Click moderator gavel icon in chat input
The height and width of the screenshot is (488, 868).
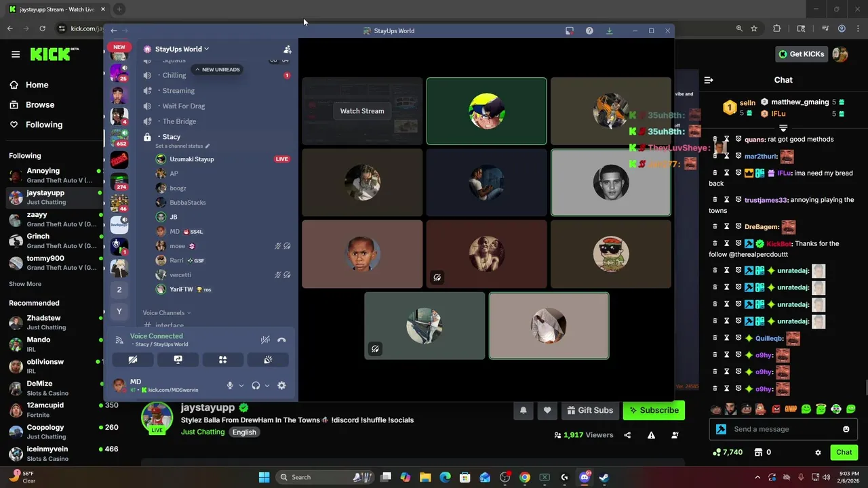pos(721,429)
